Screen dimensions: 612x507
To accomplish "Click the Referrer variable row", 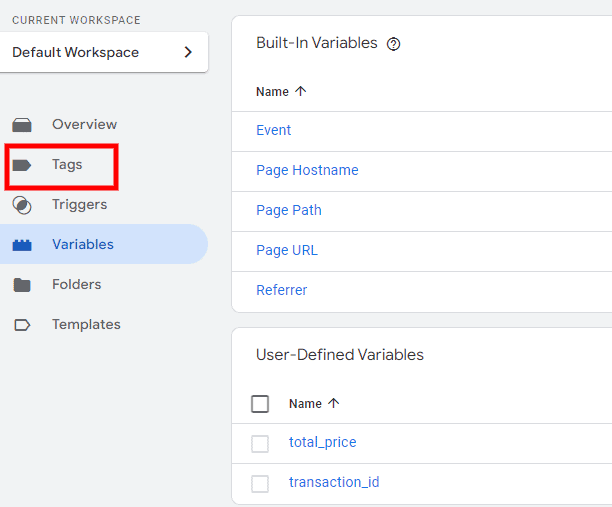I will coord(282,290).
